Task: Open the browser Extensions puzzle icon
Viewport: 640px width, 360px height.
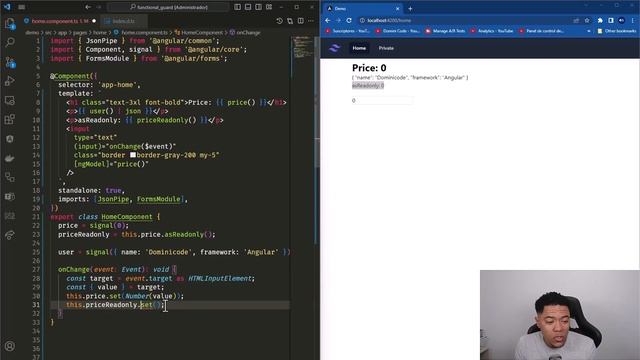Action: pos(600,20)
